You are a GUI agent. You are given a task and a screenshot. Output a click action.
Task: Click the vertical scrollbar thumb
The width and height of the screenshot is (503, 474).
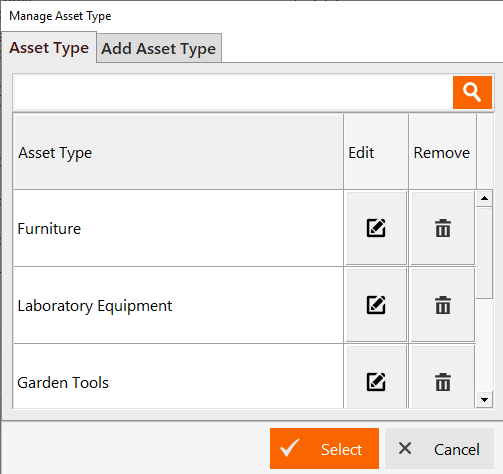coord(484,253)
